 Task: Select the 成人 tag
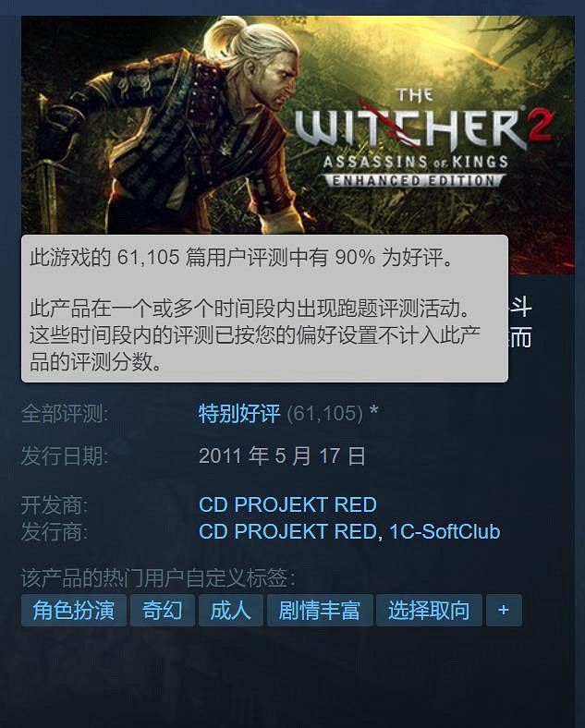click(x=231, y=610)
